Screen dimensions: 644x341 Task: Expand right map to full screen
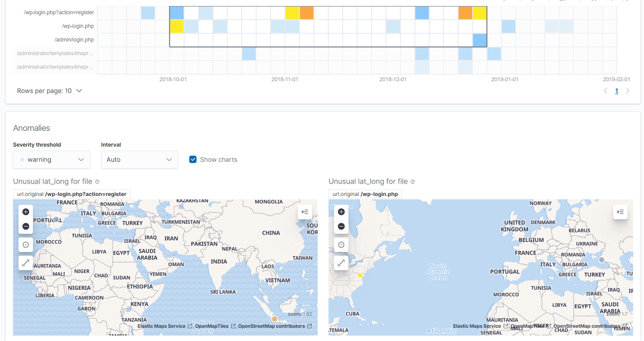pyautogui.click(x=341, y=263)
